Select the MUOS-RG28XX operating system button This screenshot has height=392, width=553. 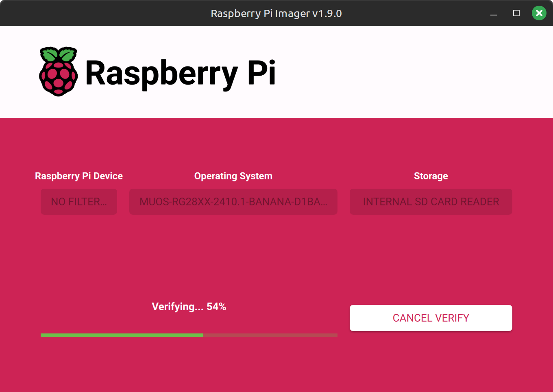(x=233, y=202)
